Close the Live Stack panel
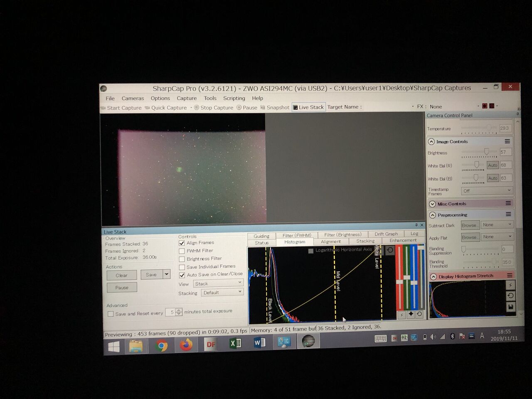This screenshot has width=532, height=399. point(422,225)
